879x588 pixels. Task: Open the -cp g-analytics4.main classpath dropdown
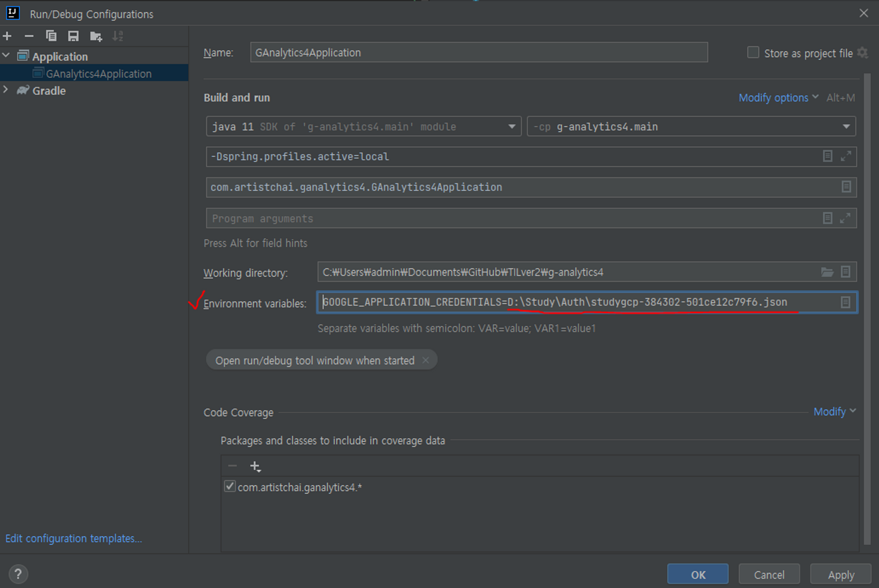click(x=846, y=127)
